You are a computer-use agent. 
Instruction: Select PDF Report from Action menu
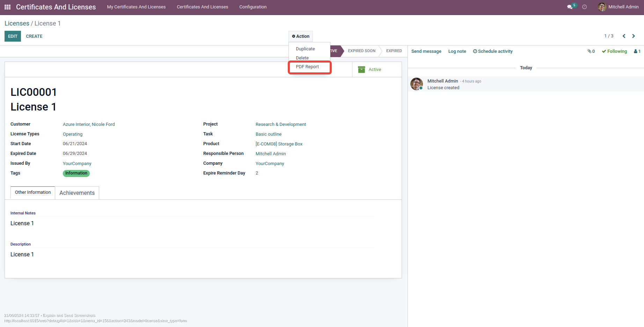(x=307, y=67)
